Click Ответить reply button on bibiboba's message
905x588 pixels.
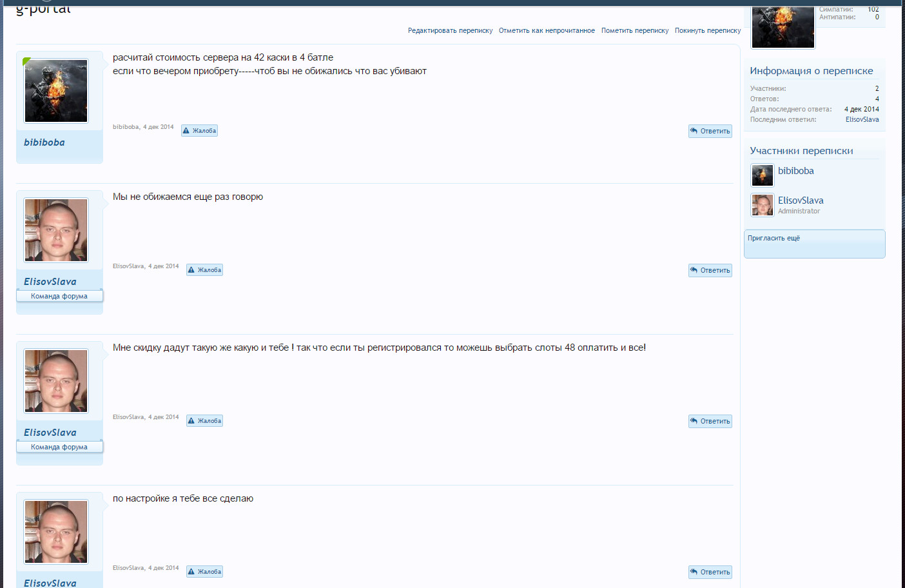coord(710,132)
